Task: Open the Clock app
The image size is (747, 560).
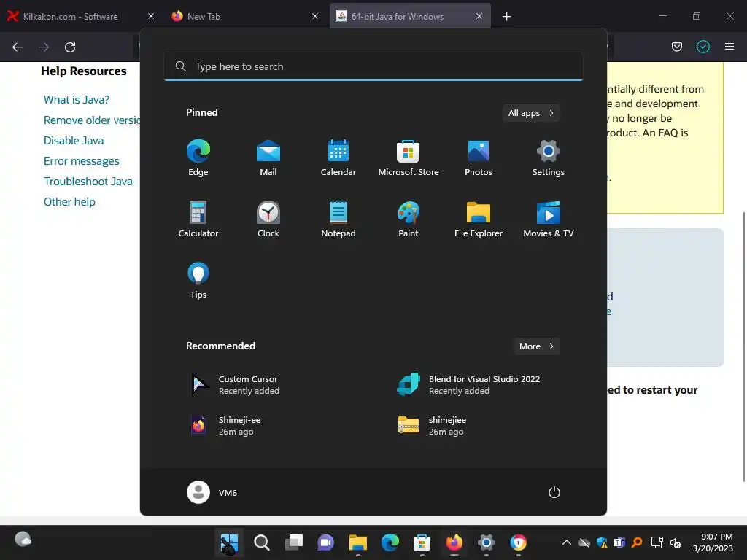Action: (268, 219)
